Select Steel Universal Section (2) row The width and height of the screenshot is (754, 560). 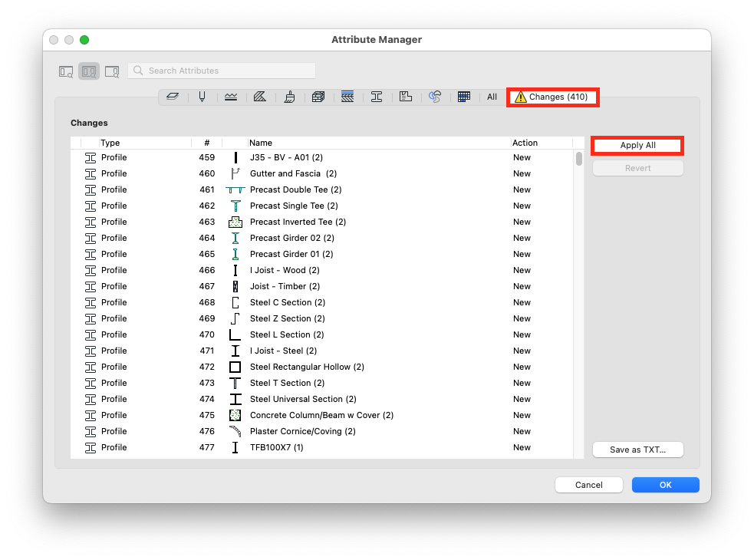coord(322,400)
